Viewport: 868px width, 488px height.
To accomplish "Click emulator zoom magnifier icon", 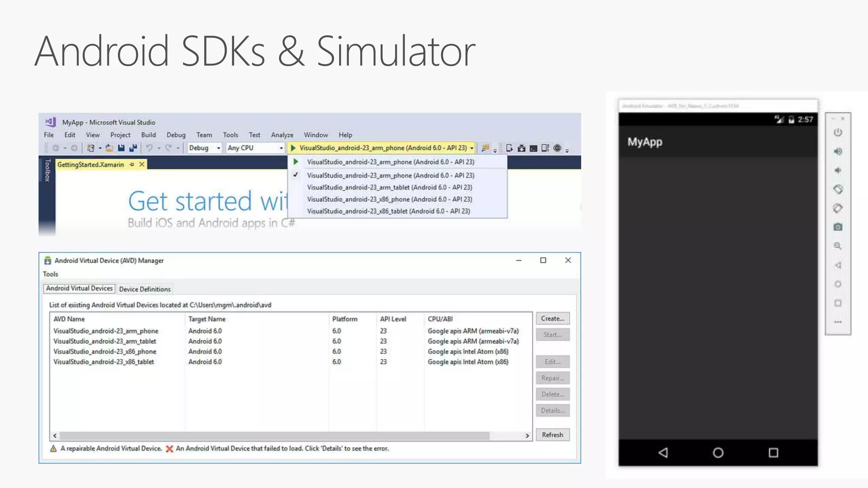I will (838, 246).
